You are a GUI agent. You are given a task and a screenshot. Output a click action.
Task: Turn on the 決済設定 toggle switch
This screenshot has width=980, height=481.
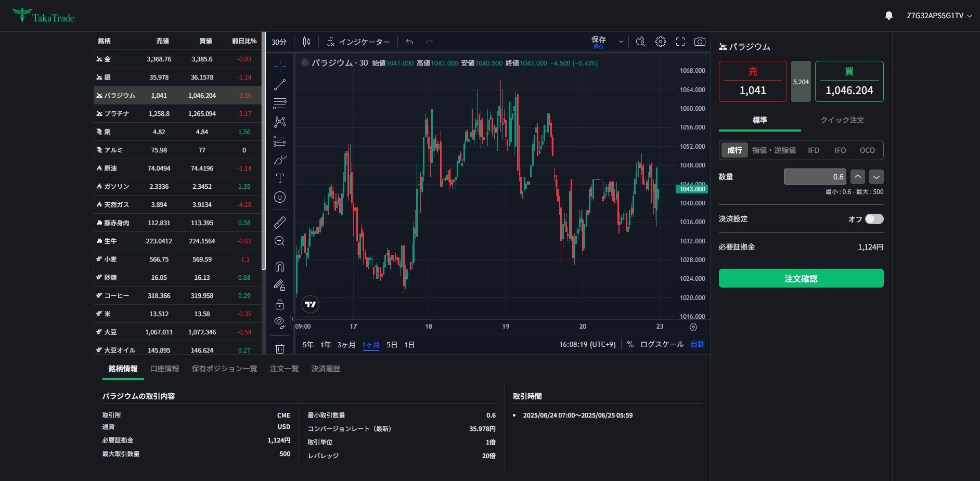click(x=874, y=219)
